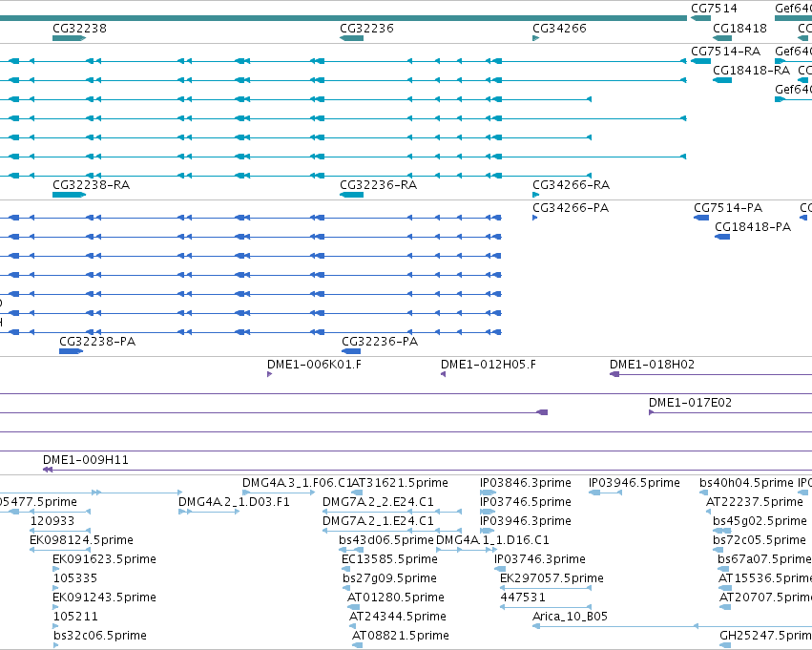Select the bs67a07.5prime EST label
Screen dimensions: 812x650
point(764,559)
